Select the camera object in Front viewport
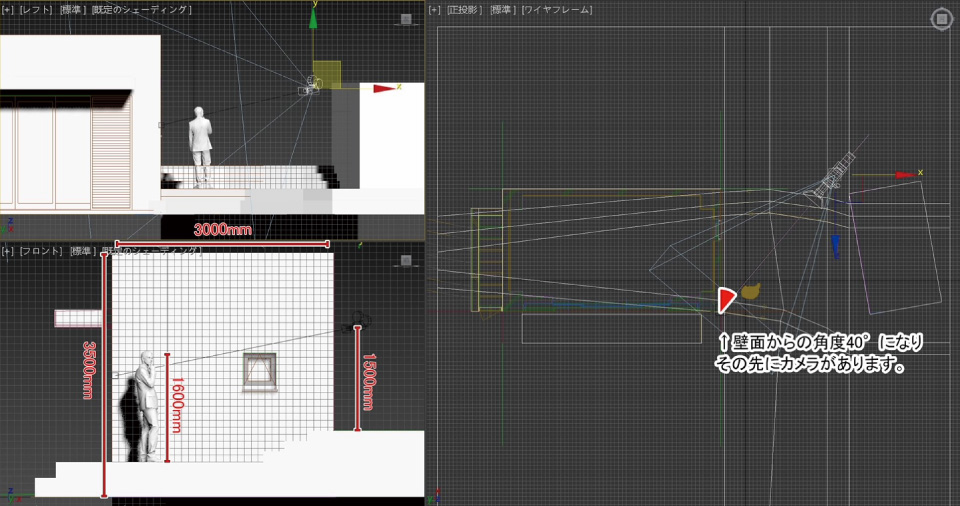 click(x=356, y=322)
